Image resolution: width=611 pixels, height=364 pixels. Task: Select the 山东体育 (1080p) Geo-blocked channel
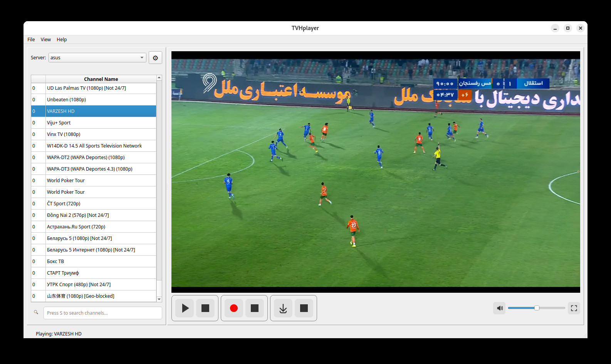pos(94,296)
